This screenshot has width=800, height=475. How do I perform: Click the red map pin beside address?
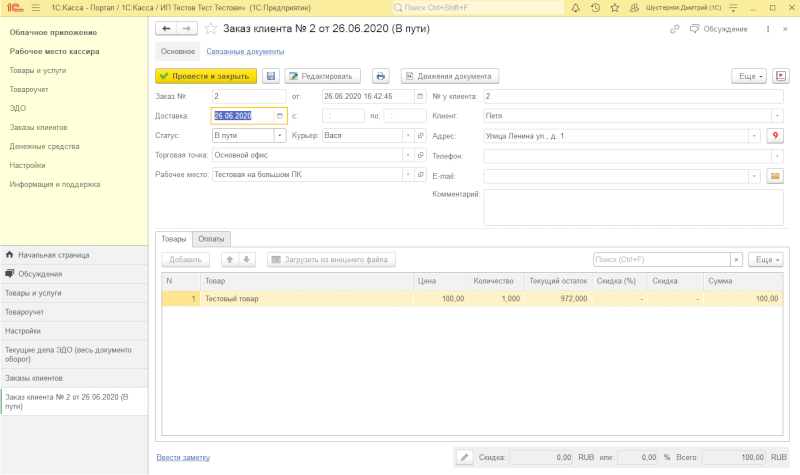(x=775, y=136)
